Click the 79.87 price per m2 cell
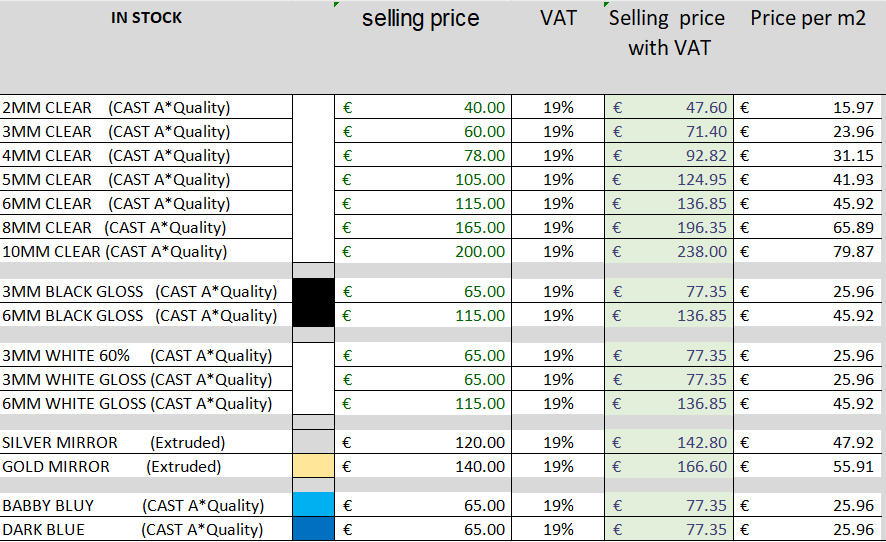Image resolution: width=886 pixels, height=542 pixels. [x=809, y=252]
